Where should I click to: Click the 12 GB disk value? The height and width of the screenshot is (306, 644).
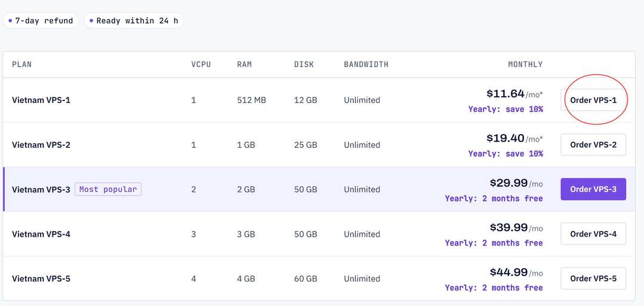pos(306,100)
